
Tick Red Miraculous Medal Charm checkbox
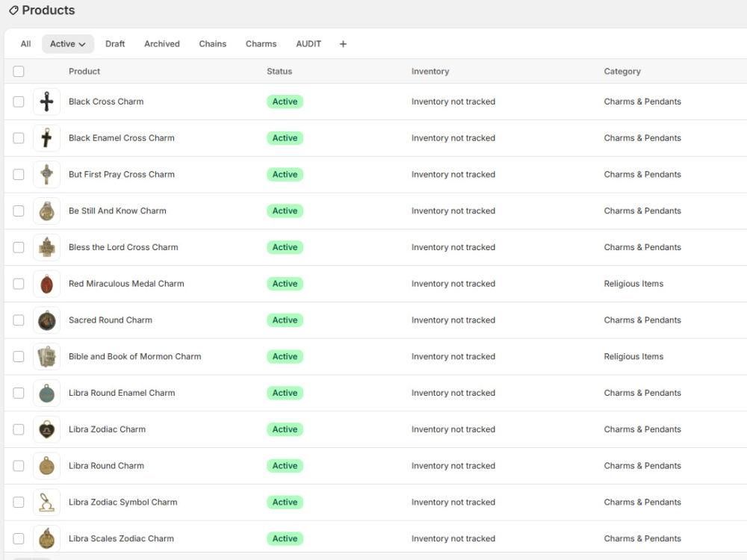19,284
